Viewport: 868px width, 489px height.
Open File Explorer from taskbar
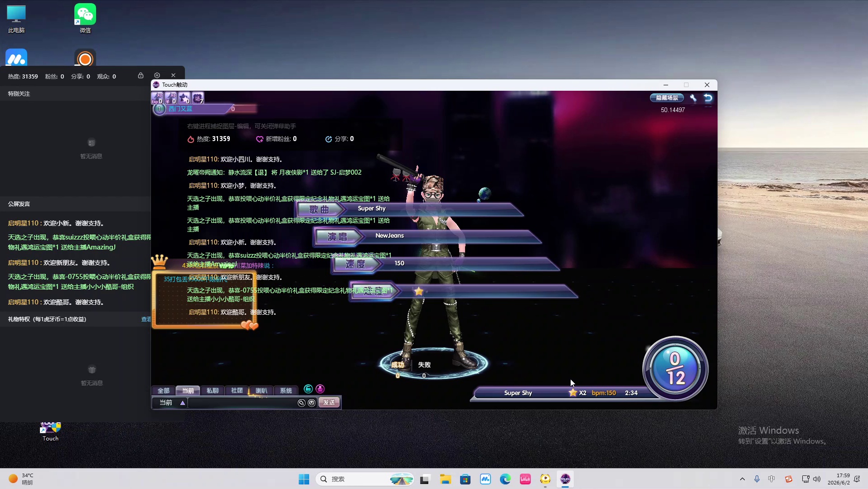[x=445, y=479]
